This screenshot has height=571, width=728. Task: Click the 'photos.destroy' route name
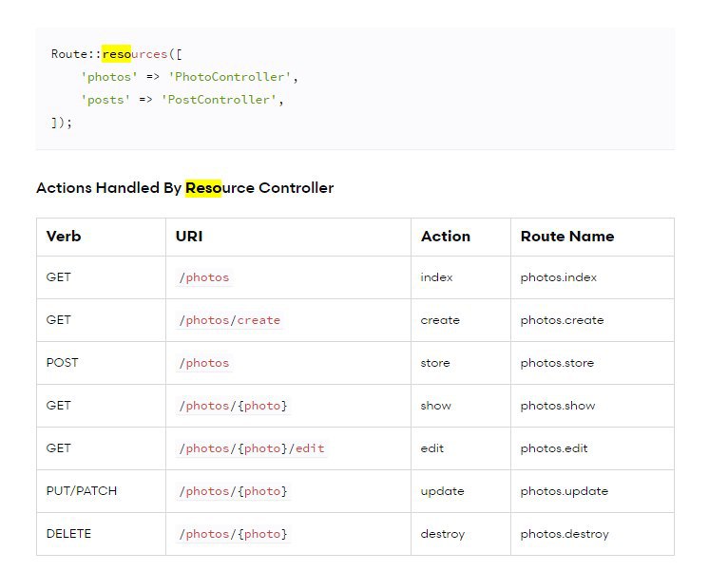click(x=565, y=534)
